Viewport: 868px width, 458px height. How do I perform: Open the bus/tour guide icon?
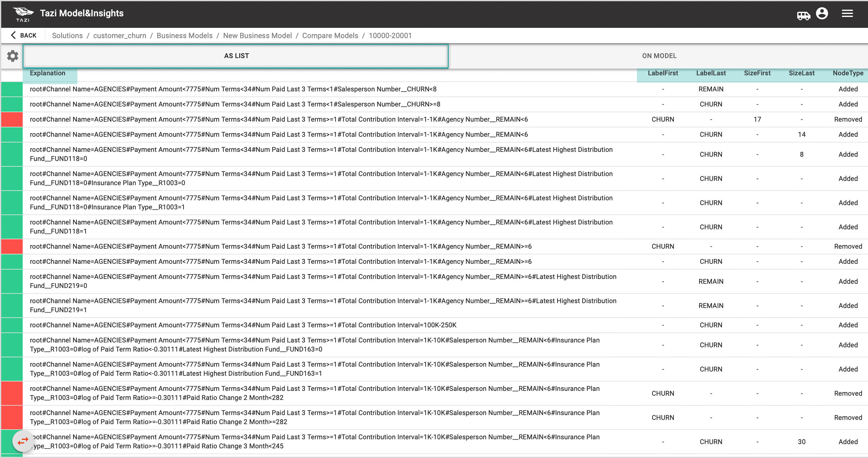coord(803,15)
